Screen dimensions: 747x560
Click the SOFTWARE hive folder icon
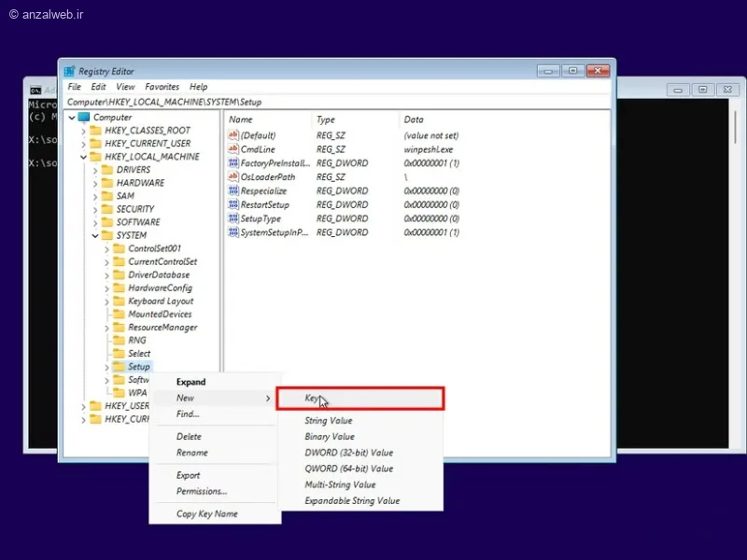[x=106, y=222]
